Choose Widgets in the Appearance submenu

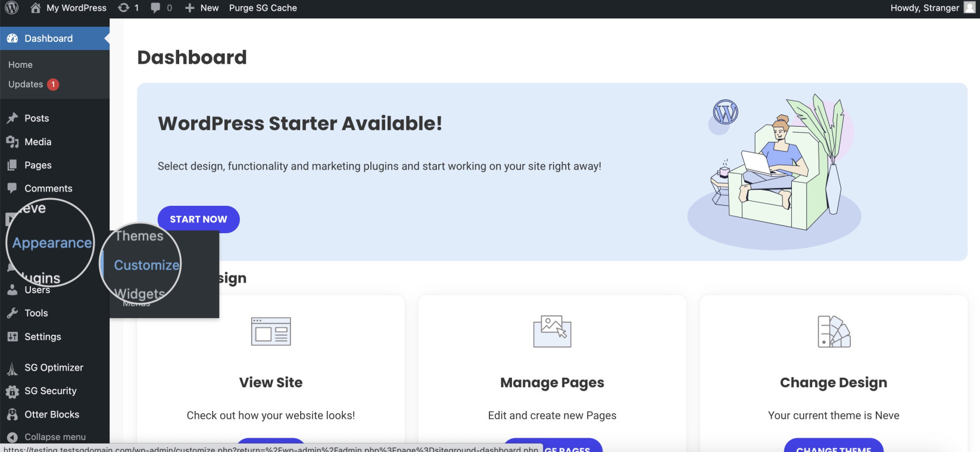[140, 294]
